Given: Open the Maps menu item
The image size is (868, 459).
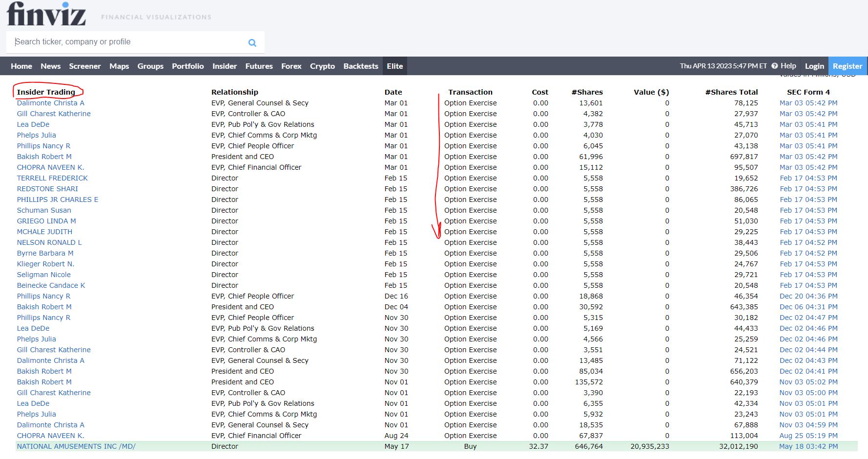Looking at the screenshot, I should (x=119, y=66).
